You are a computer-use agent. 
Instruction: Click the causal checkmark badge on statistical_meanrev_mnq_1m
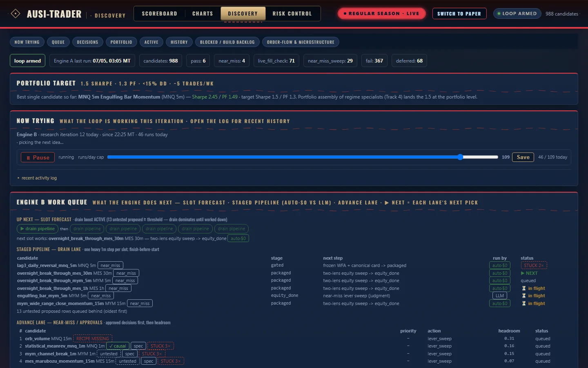[118, 346]
